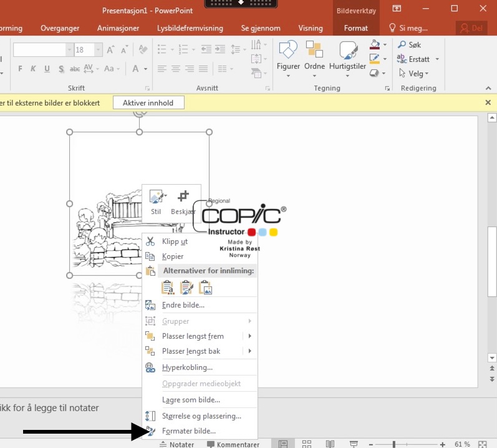The width and height of the screenshot is (497, 448).
Task: Open Figurer shapes gallery
Action: pyautogui.click(x=288, y=59)
